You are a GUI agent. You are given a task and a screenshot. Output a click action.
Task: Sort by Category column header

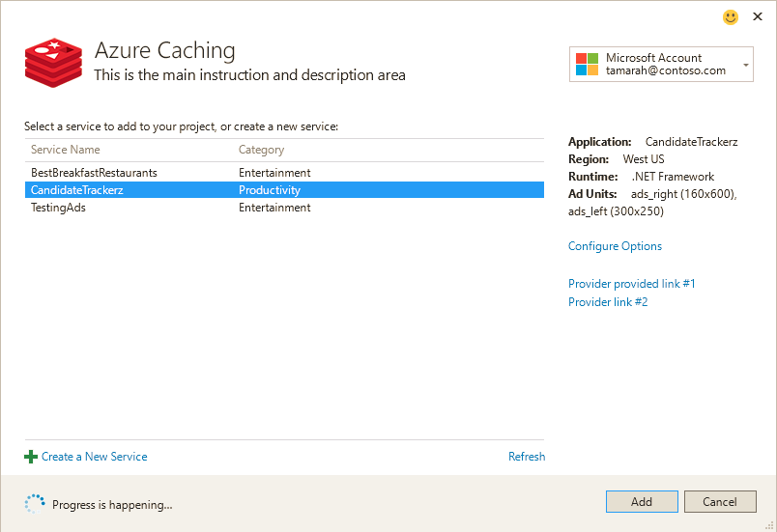pos(261,150)
